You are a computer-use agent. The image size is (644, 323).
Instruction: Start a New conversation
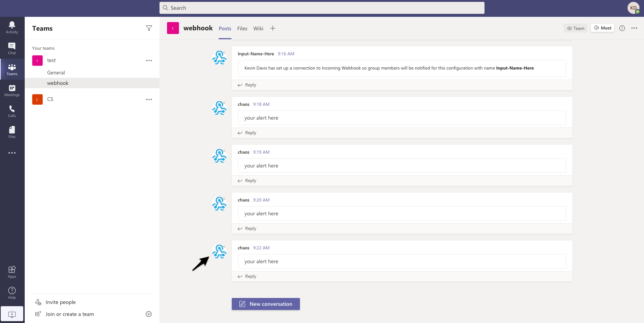[x=266, y=304]
